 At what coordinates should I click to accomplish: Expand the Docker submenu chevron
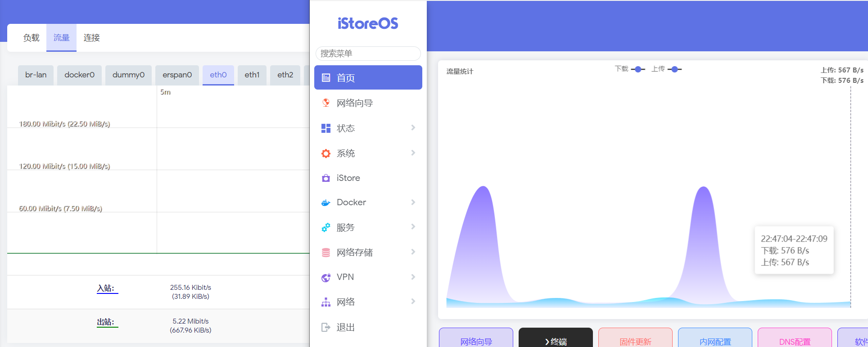(413, 202)
